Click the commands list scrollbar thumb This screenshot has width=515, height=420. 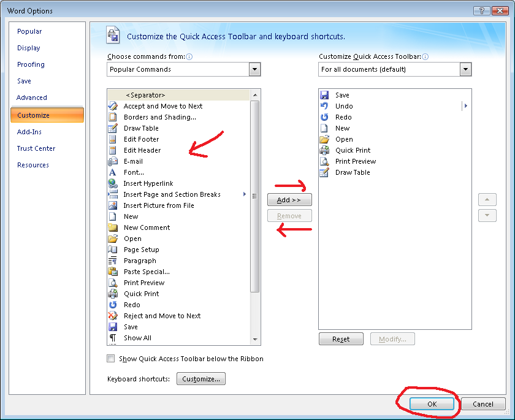coord(255,196)
